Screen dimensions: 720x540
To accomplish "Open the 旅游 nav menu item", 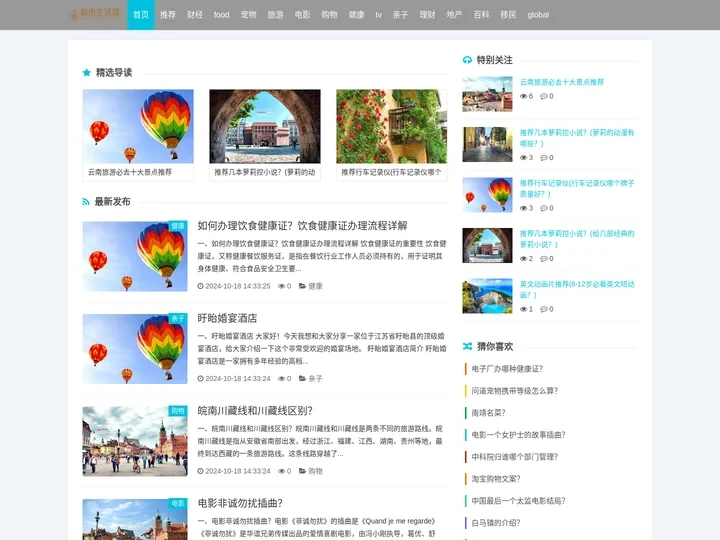I will (x=276, y=15).
